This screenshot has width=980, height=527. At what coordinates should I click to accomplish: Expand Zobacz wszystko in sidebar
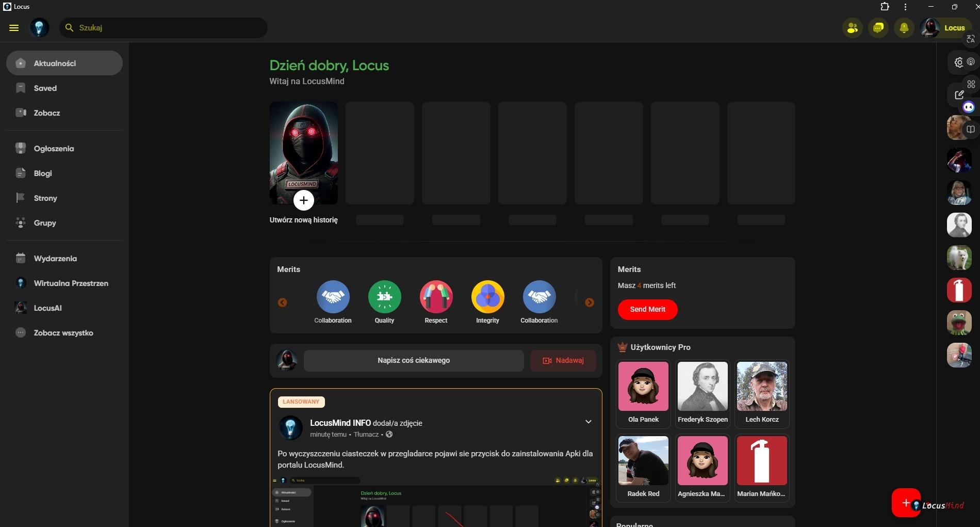(x=64, y=332)
